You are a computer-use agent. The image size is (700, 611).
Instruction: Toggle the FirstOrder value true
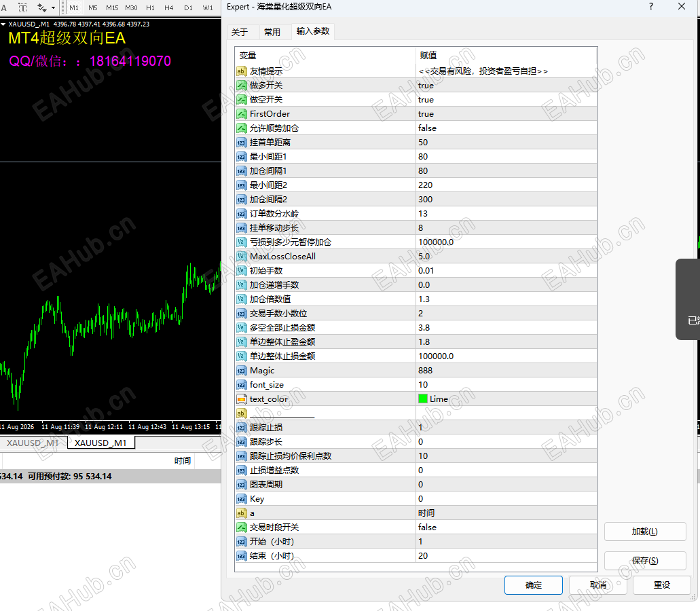point(506,114)
